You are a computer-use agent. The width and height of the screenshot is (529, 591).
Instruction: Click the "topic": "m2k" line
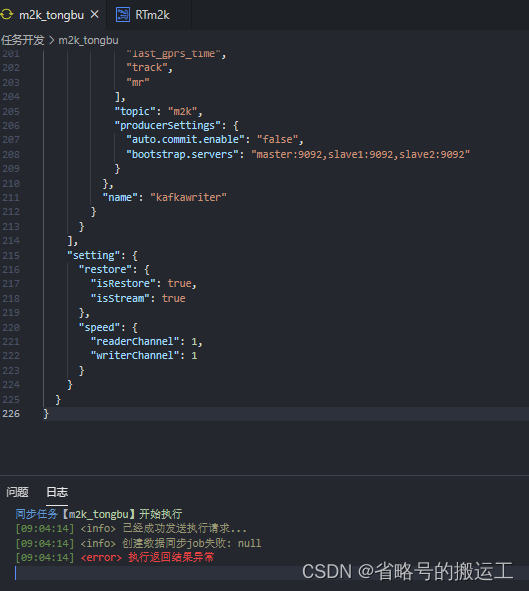pyautogui.click(x=159, y=111)
